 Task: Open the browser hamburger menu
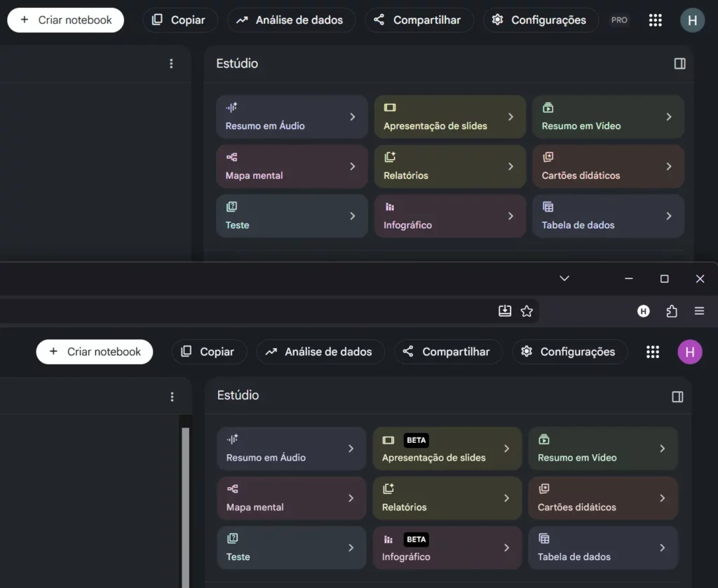[699, 311]
